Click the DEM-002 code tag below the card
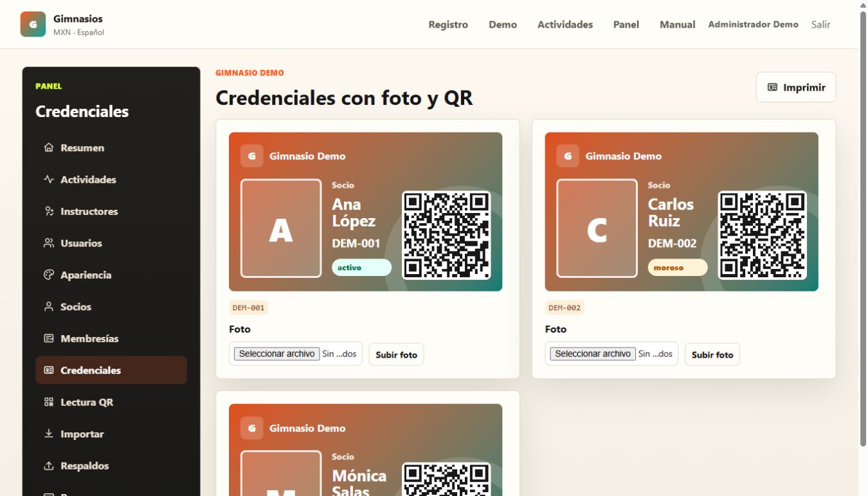The height and width of the screenshot is (496, 868). (565, 308)
